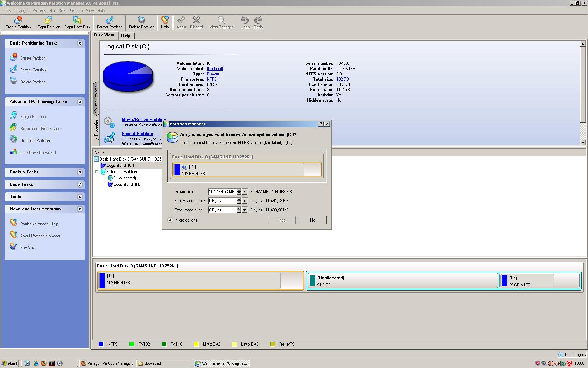This screenshot has height=368, width=588.
Task: Click Copy Partition toolbar icon
Action: [x=49, y=23]
